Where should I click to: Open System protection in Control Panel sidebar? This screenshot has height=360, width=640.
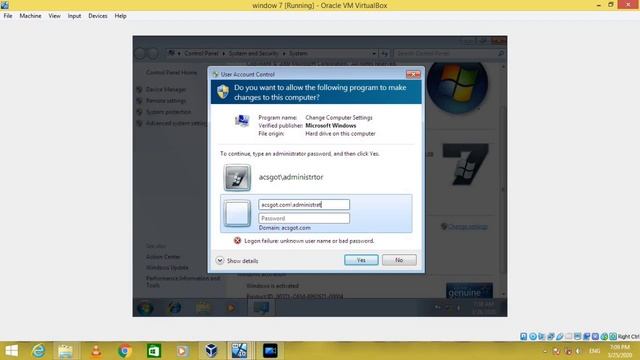(168, 112)
